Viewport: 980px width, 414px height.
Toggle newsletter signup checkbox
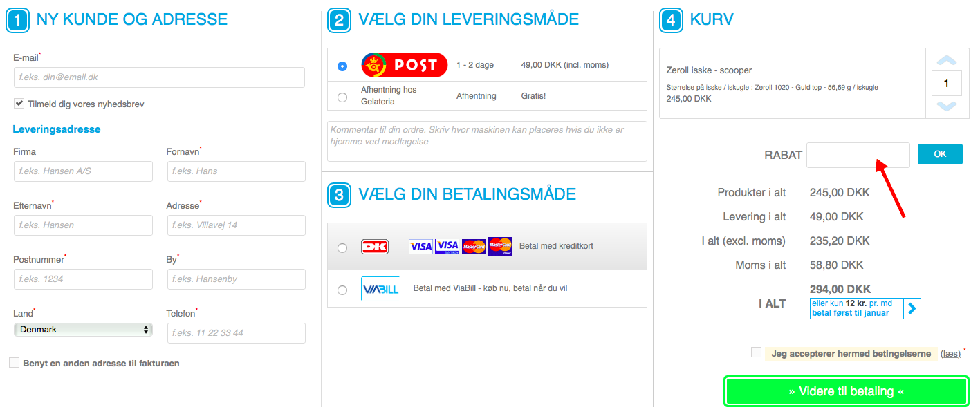tap(19, 104)
